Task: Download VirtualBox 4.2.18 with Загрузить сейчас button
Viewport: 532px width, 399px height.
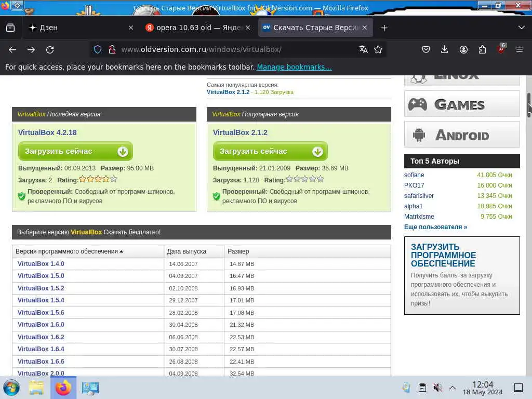Action: pyautogui.click(x=75, y=151)
